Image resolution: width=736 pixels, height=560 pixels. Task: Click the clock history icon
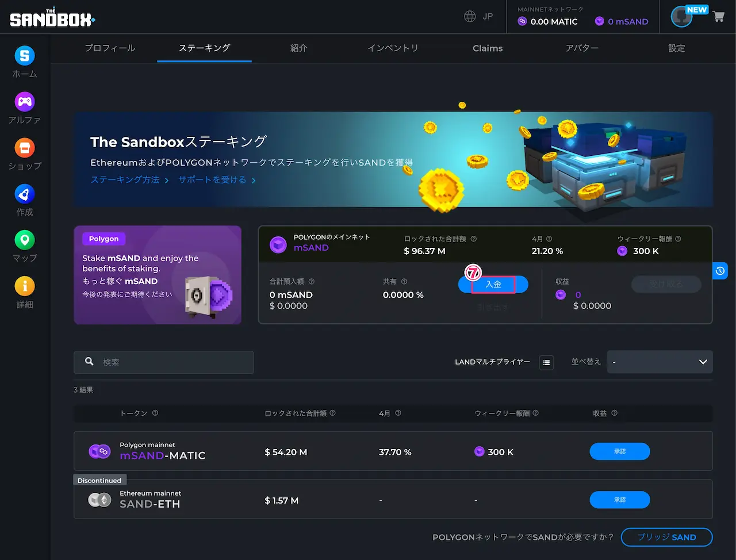[x=720, y=271]
